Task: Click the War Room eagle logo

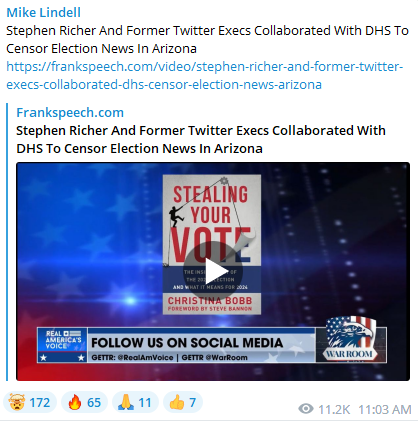Action: (350, 338)
